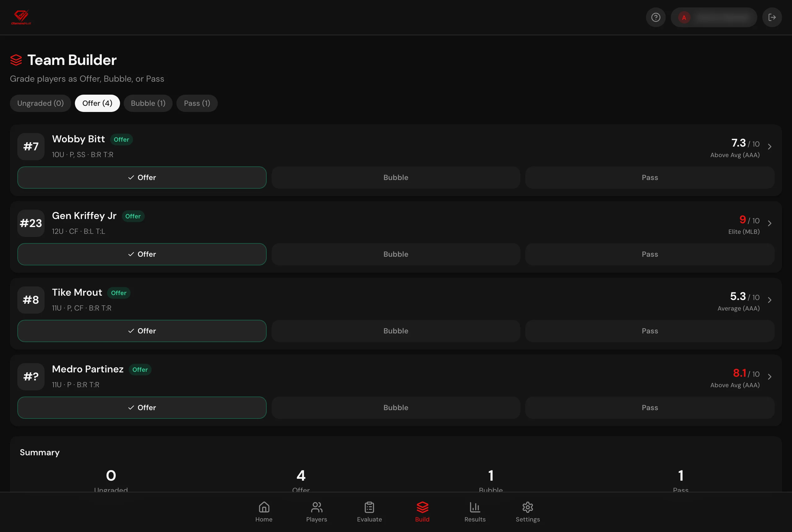Expand Gen Kriffey Jr details chevron
The width and height of the screenshot is (792, 532).
tap(770, 223)
